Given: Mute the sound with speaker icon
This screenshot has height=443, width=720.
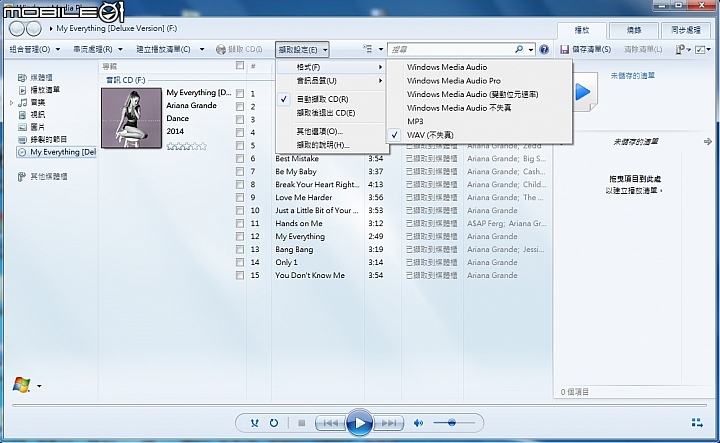Looking at the screenshot, I should pos(418,423).
